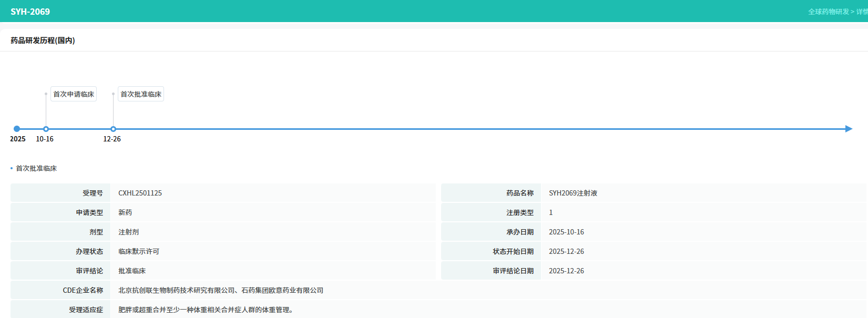Click the indication text in the 受理适应症 row

coord(206,310)
